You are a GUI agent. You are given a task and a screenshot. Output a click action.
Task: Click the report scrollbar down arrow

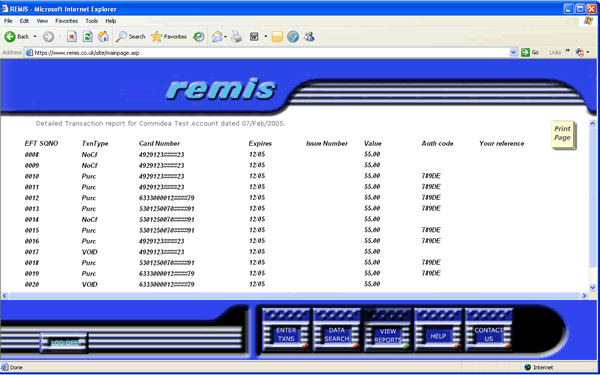[593, 287]
